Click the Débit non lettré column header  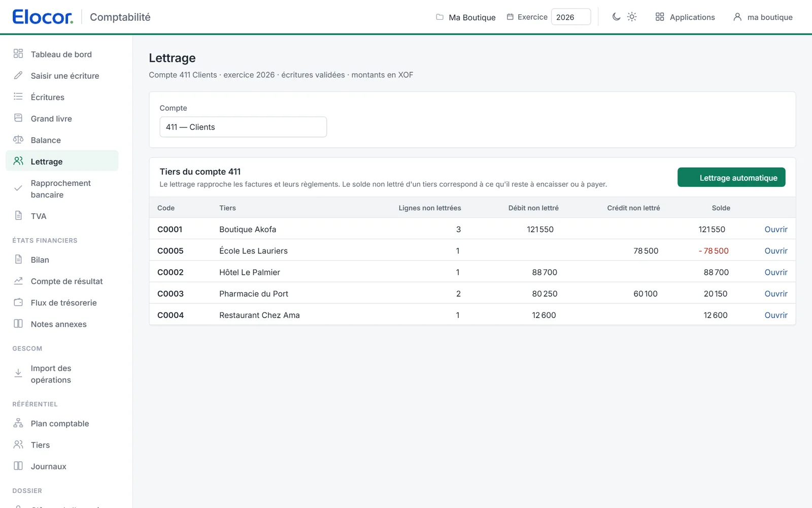click(x=533, y=208)
